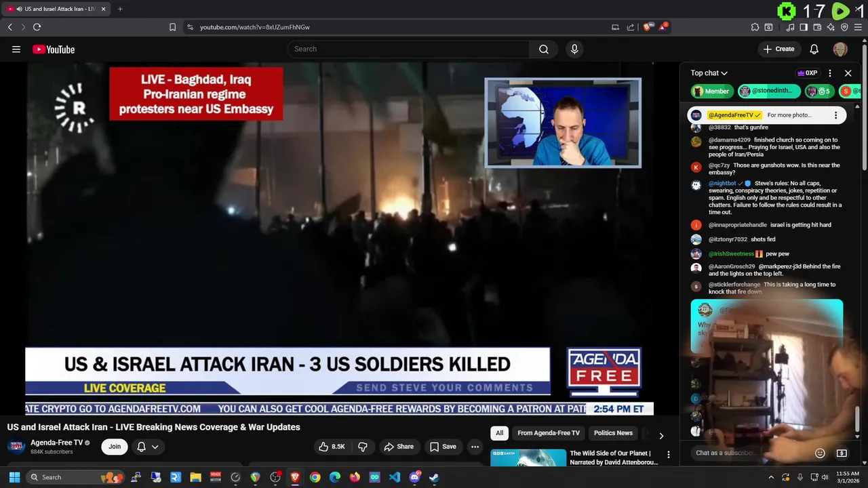Open Brave Leo AI sparkle icon
The width and height of the screenshot is (868, 488).
point(831,27)
